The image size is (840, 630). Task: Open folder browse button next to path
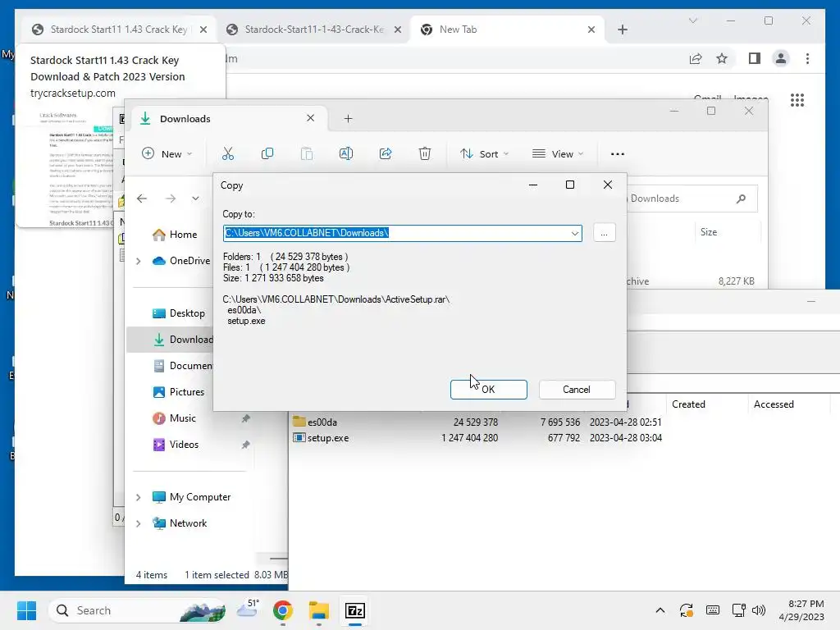pyautogui.click(x=604, y=233)
